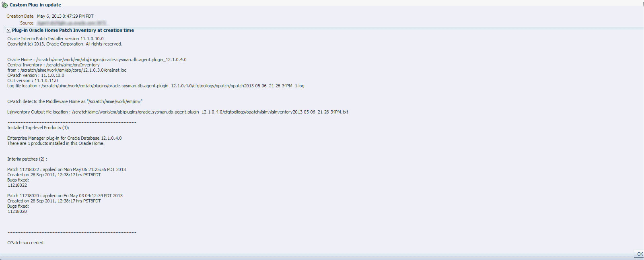The height and width of the screenshot is (260, 644).
Task: Click the bug number 11218022
Action: pos(17,185)
